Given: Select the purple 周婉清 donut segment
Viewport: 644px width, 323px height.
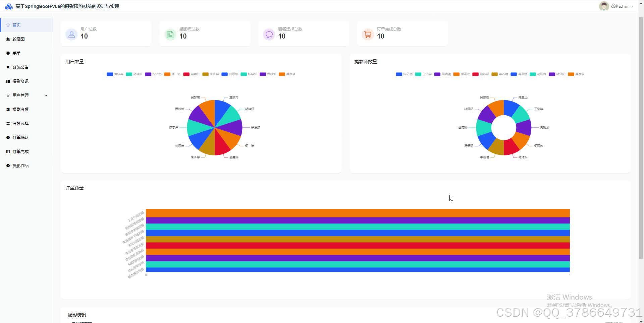Looking at the screenshot, I should 524,127.
